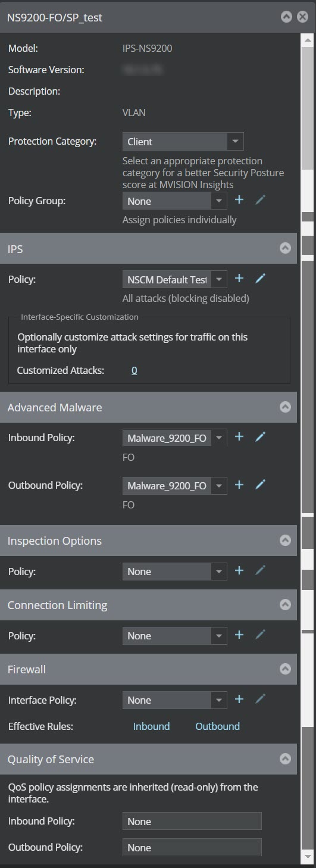Add a new Outbound malware policy
This screenshot has height=868, width=316.
[239, 485]
